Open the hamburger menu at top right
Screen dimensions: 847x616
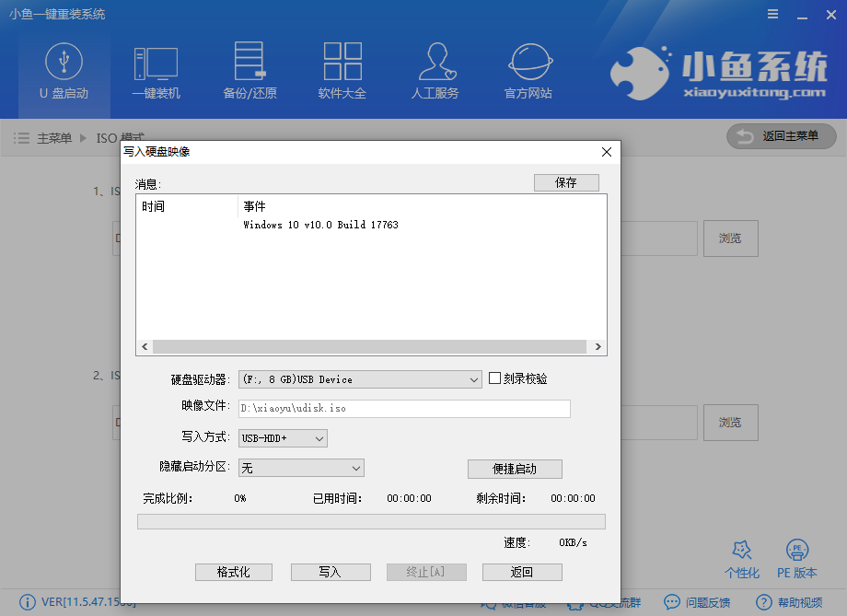pyautogui.click(x=772, y=14)
